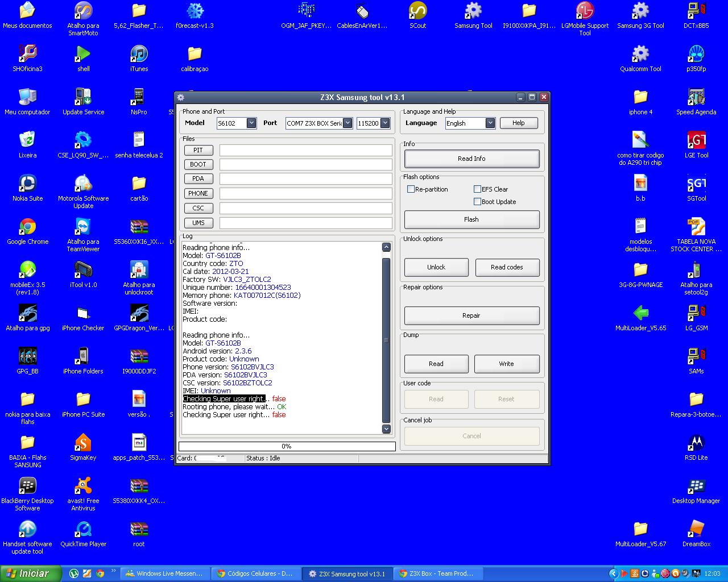
Task: Check the Boot Update option
Action: (477, 202)
